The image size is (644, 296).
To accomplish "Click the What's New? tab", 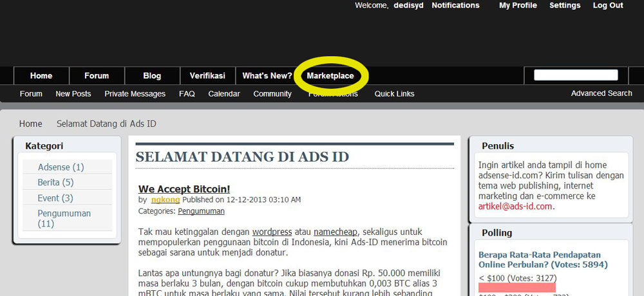I will 267,76.
